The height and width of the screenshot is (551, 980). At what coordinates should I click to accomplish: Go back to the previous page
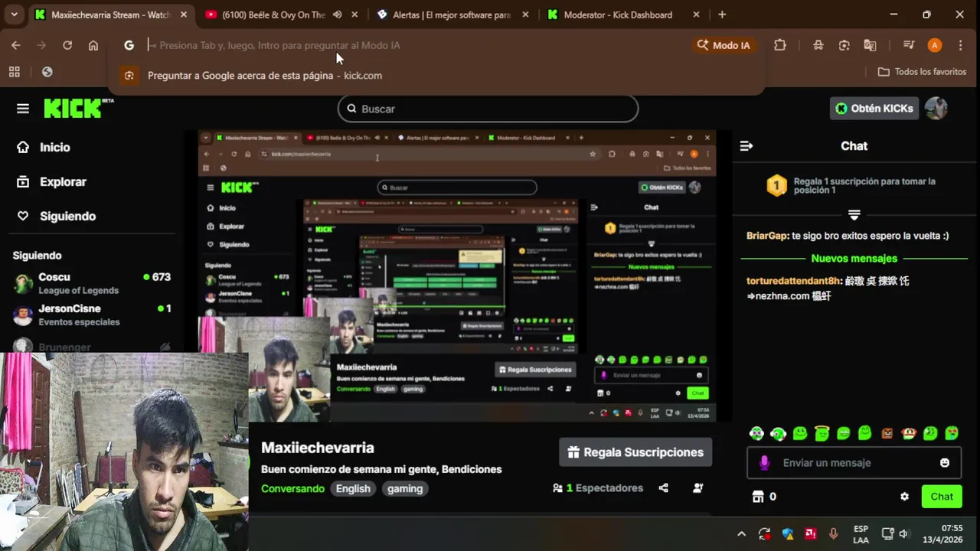16,45
